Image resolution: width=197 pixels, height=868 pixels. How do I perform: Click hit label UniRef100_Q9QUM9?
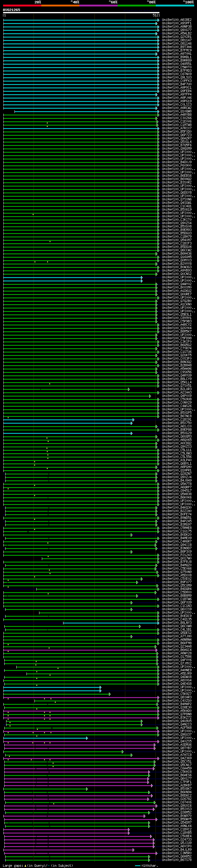177,149
